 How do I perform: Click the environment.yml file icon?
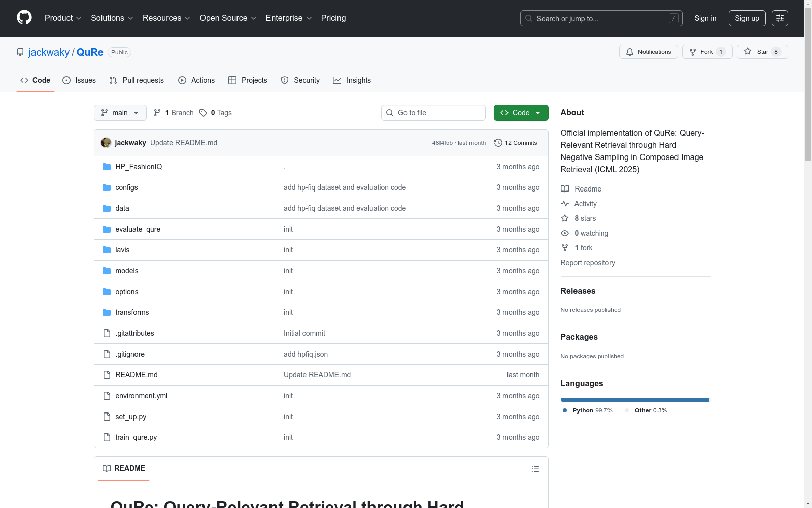pos(107,396)
